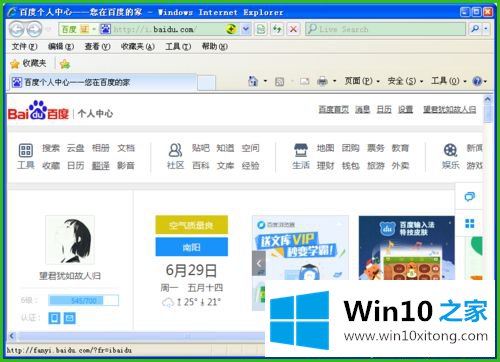Open the 工具(T) menu

pyautogui.click(x=178, y=46)
